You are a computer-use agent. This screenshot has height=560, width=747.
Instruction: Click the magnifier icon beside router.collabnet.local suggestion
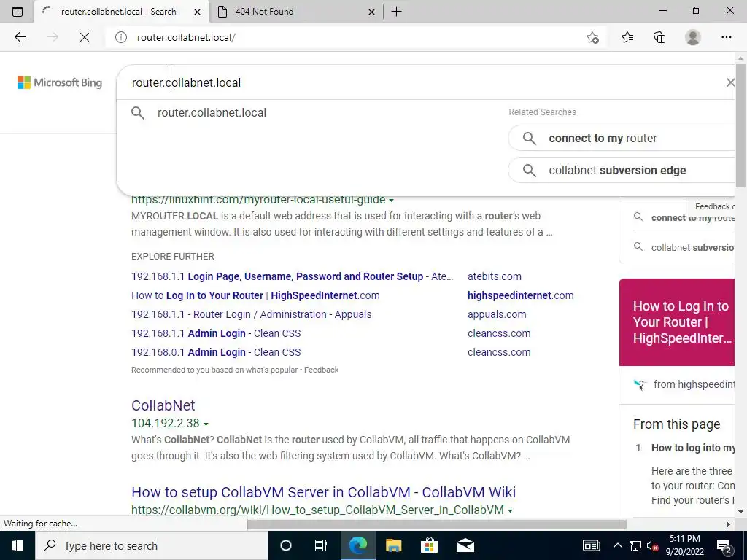click(138, 113)
